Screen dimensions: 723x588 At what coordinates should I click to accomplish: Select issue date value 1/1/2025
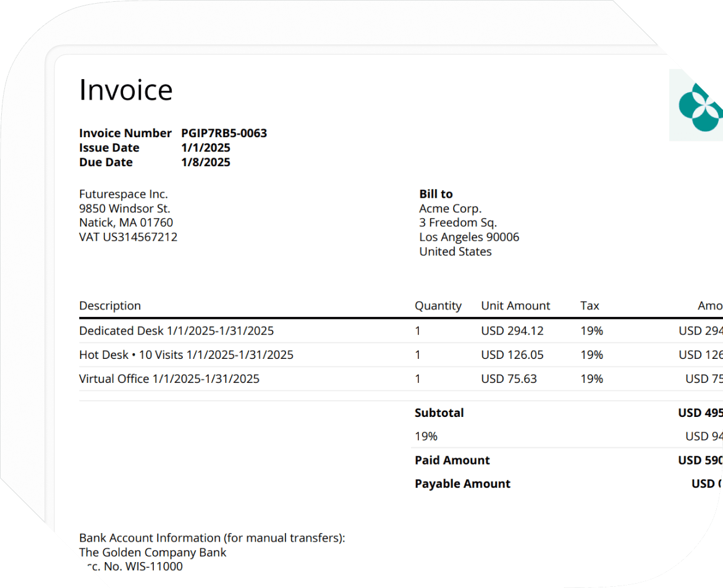click(206, 148)
